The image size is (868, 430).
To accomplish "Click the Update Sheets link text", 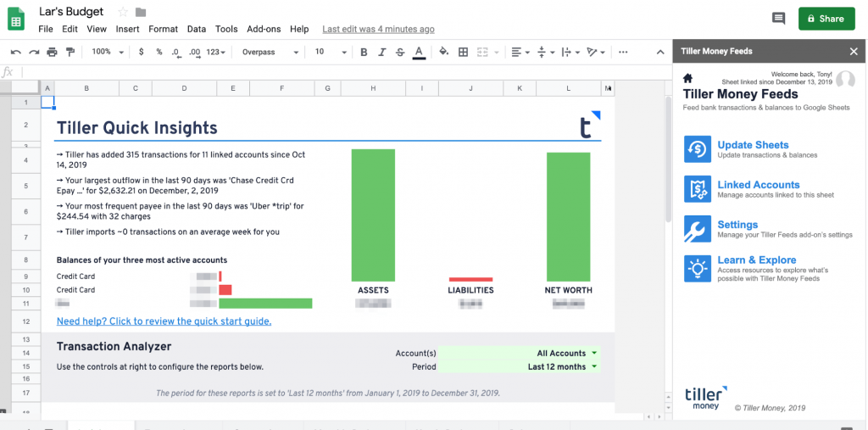I will 753,145.
